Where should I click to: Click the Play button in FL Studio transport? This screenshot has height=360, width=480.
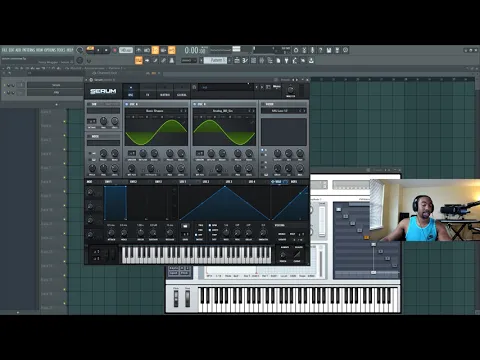98,50
